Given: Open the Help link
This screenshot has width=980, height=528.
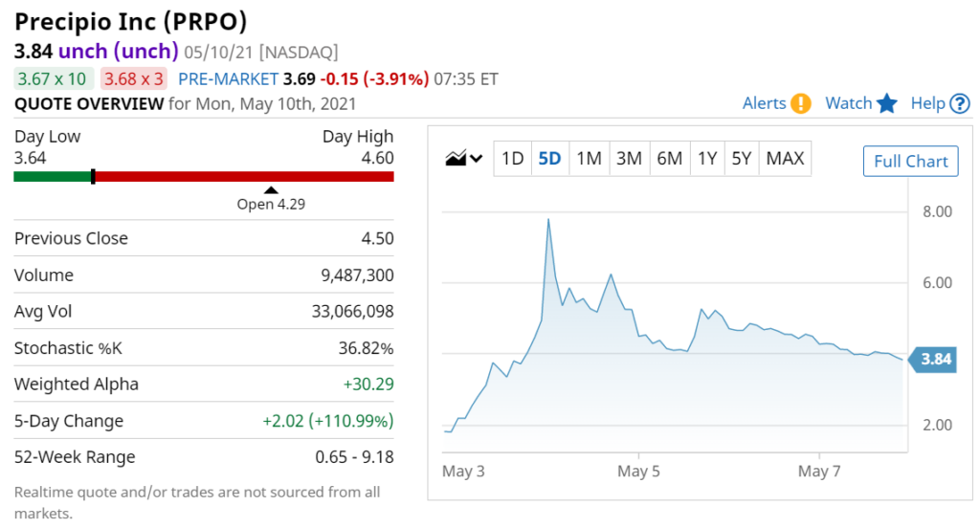Looking at the screenshot, I should [x=927, y=103].
